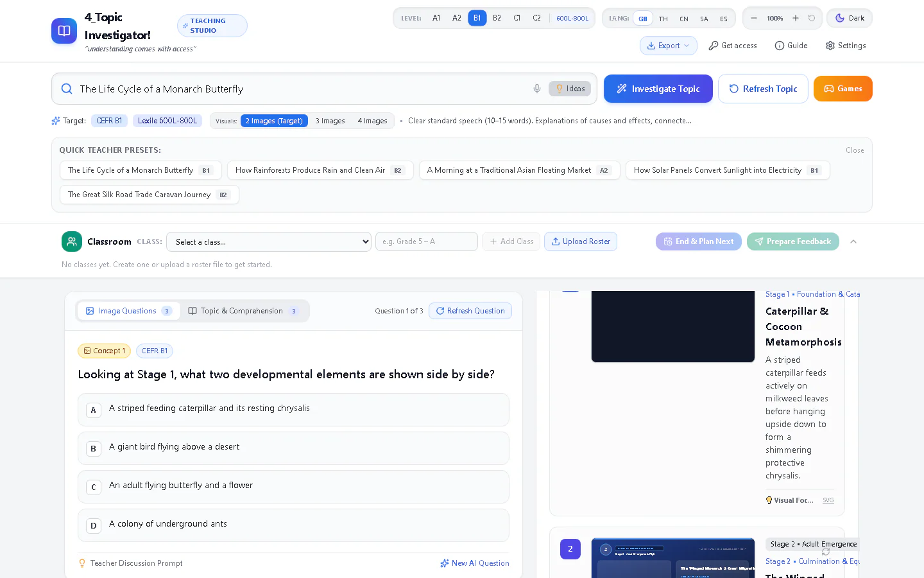924x578 pixels.
Task: Click the Upload Roster button
Action: pos(581,241)
